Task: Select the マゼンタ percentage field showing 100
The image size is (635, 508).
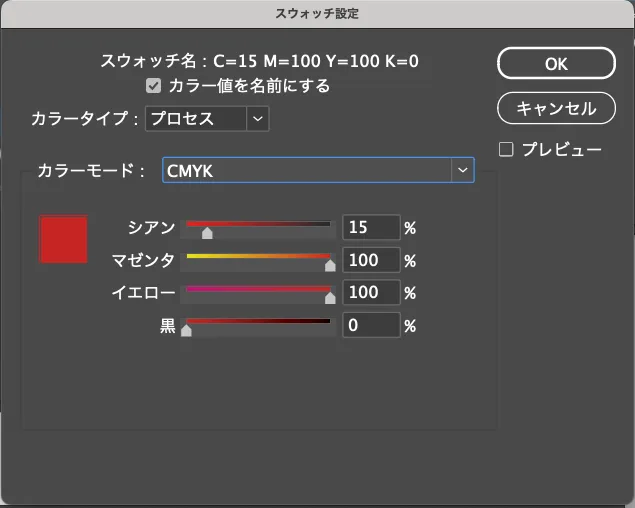Action: point(371,260)
